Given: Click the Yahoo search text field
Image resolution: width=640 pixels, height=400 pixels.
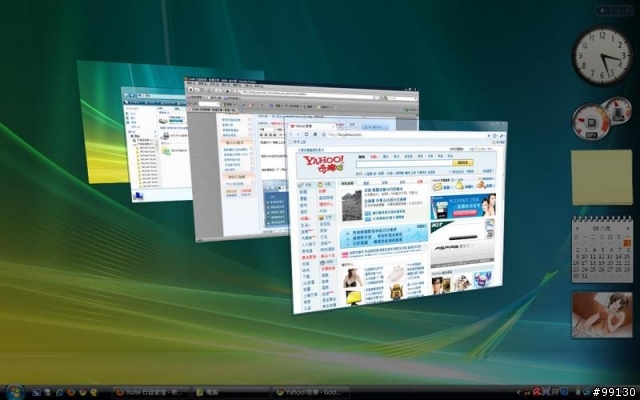Looking at the screenshot, I should 404,163.
